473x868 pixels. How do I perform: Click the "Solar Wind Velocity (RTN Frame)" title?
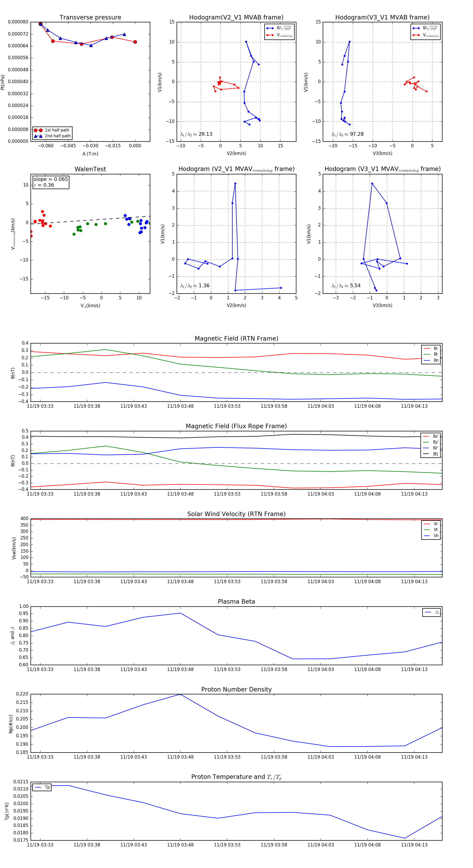pos(236,514)
